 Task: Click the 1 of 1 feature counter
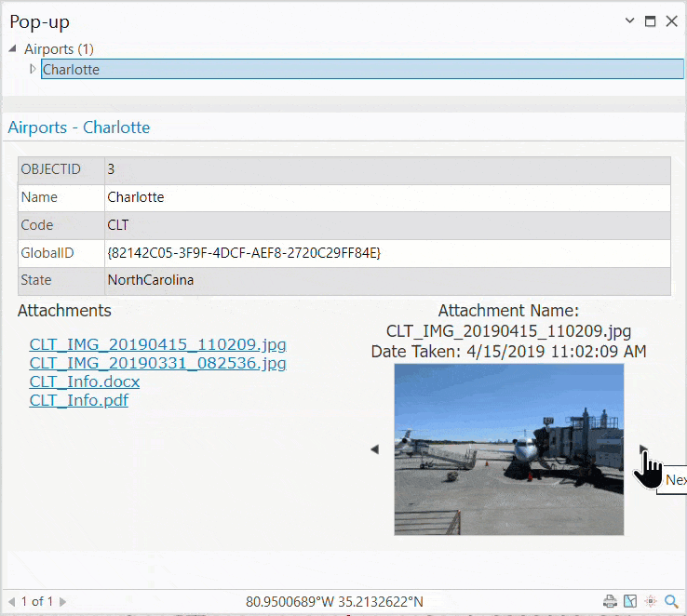pos(37,601)
